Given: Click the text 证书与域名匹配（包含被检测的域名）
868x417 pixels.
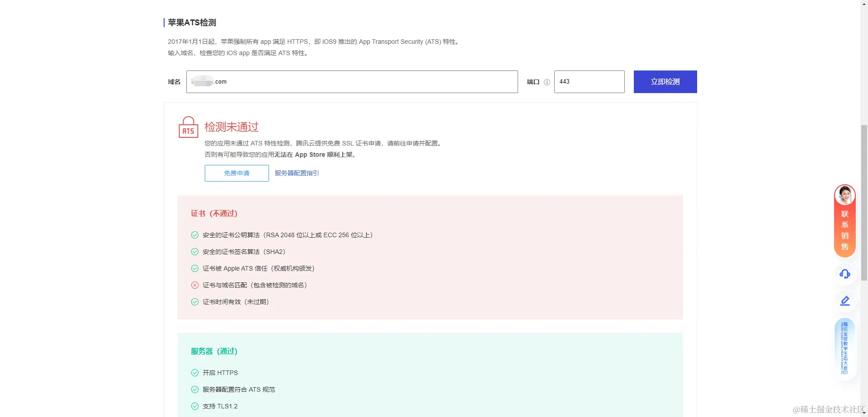Looking at the screenshot, I should coord(256,285).
